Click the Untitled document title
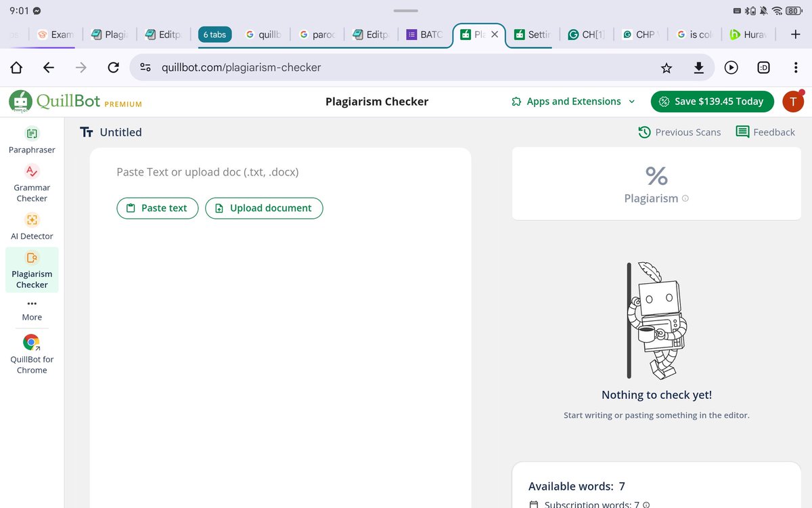Image resolution: width=812 pixels, height=508 pixels. (x=120, y=132)
